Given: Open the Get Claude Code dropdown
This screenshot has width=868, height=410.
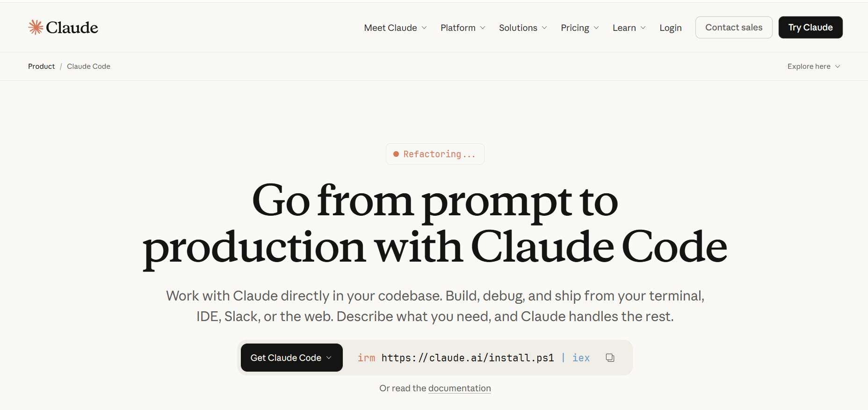Looking at the screenshot, I should [x=291, y=358].
